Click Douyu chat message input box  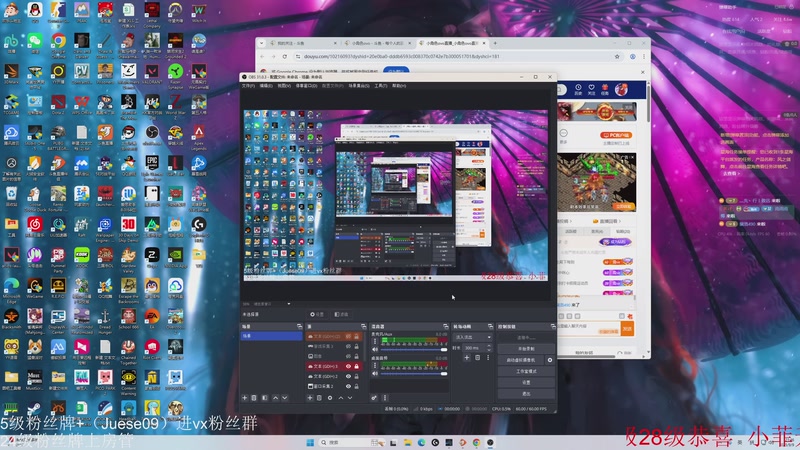point(588,327)
